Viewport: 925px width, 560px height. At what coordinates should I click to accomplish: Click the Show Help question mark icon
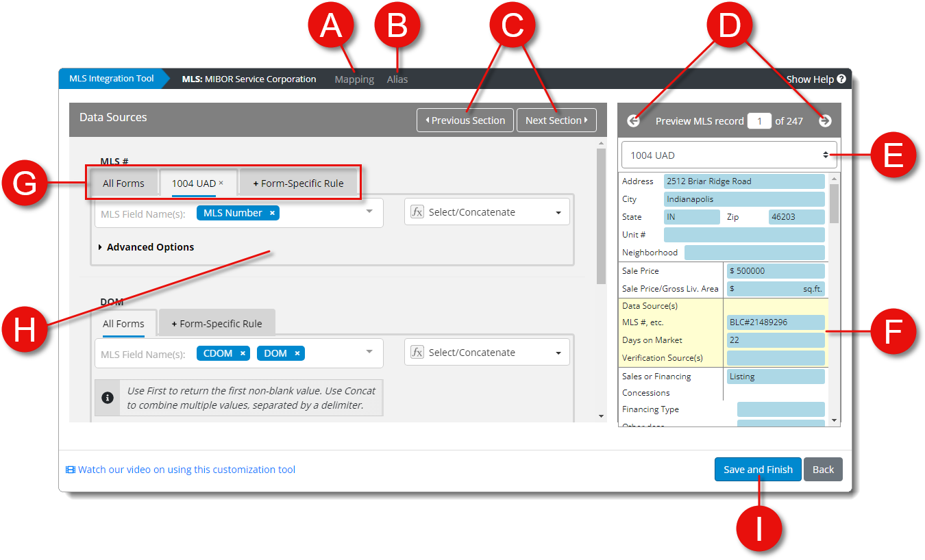click(x=841, y=79)
